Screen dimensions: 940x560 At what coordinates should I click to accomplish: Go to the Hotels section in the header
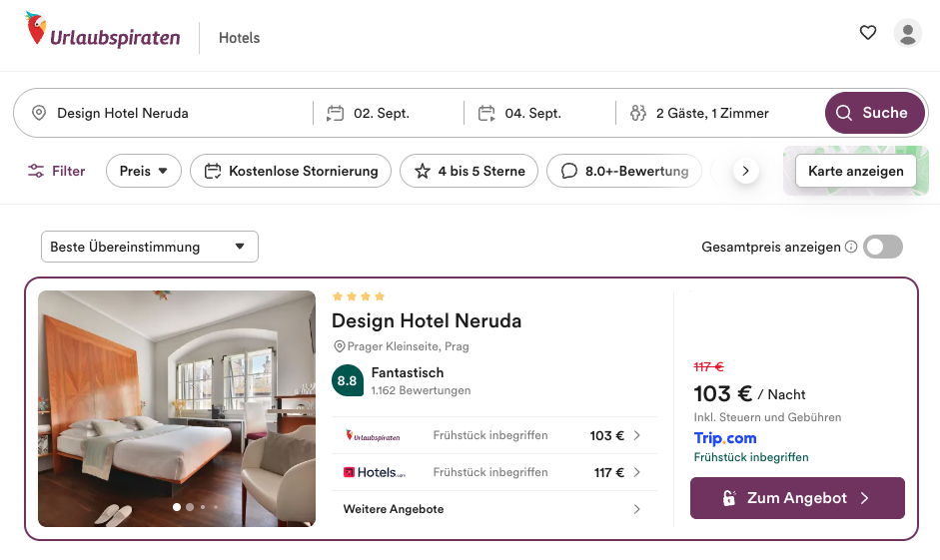[239, 38]
